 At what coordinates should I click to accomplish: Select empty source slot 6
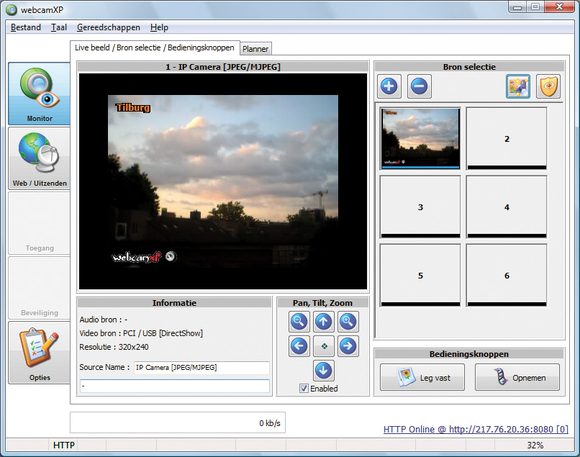[x=506, y=275]
